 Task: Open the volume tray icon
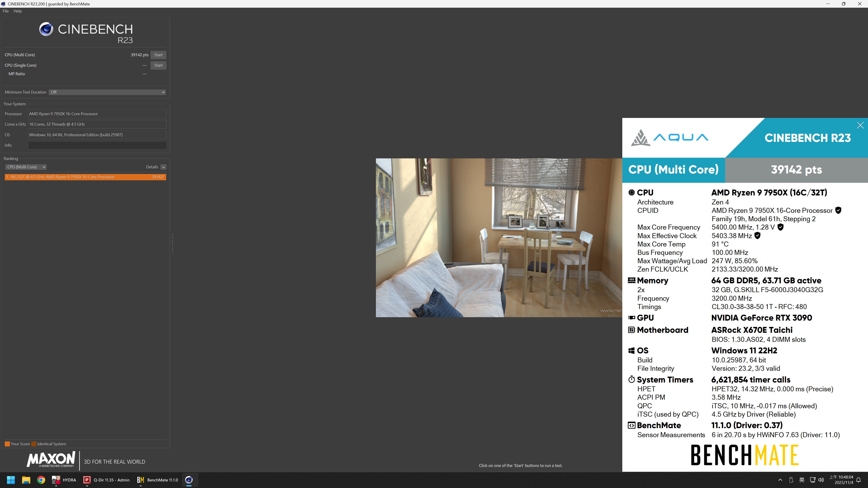click(x=821, y=480)
